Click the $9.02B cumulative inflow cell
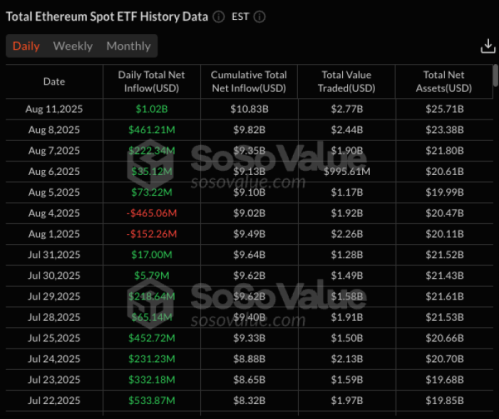 click(249, 213)
